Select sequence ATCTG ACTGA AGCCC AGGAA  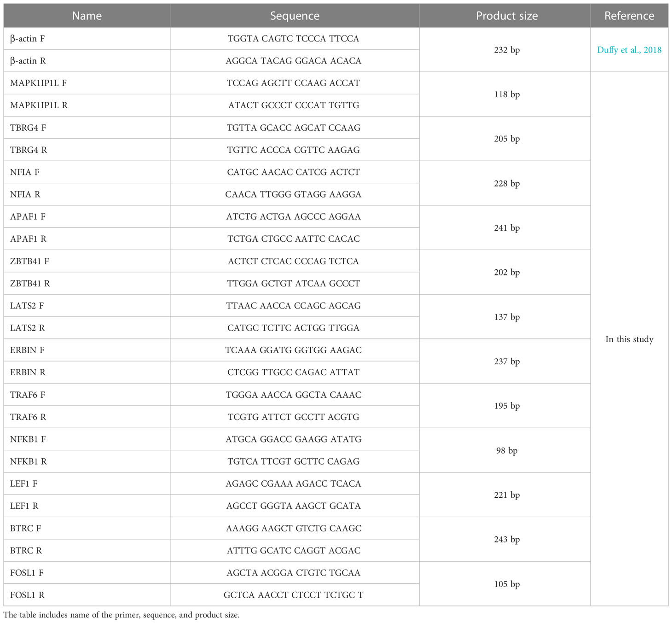[x=294, y=216]
